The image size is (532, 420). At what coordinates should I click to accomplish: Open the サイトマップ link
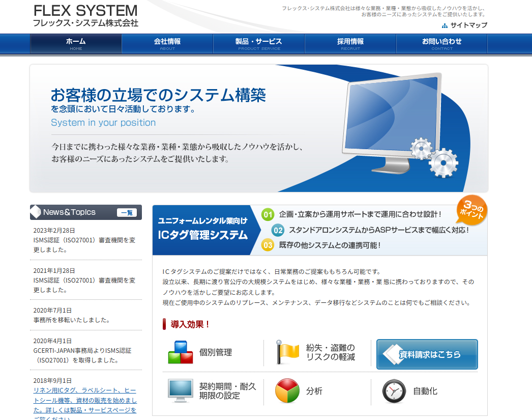[468, 25]
